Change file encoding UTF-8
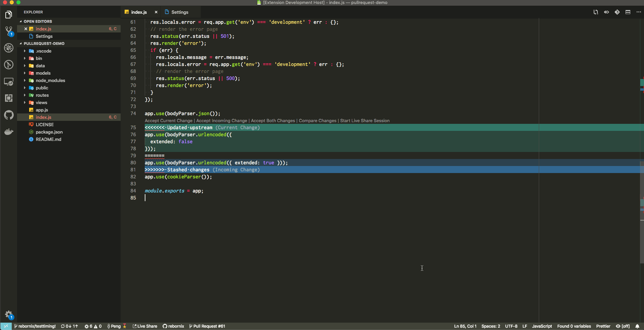Screen dimensions: 644x330 click(511, 326)
